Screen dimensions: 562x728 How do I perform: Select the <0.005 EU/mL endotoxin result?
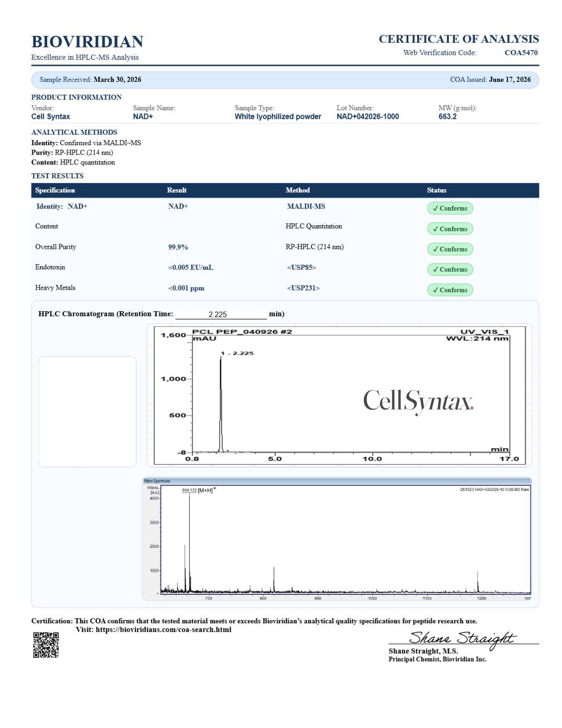[x=191, y=268]
